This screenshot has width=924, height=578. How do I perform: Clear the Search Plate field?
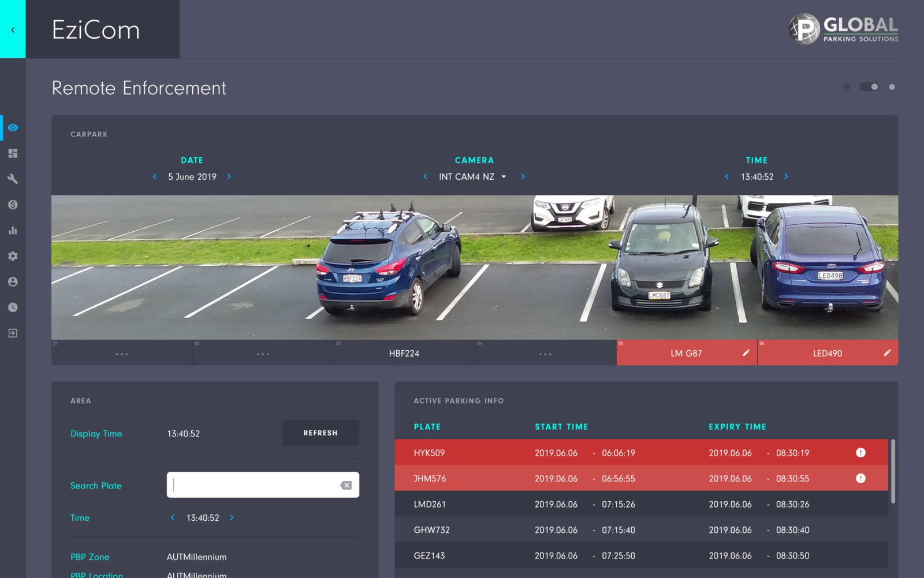pyautogui.click(x=346, y=485)
